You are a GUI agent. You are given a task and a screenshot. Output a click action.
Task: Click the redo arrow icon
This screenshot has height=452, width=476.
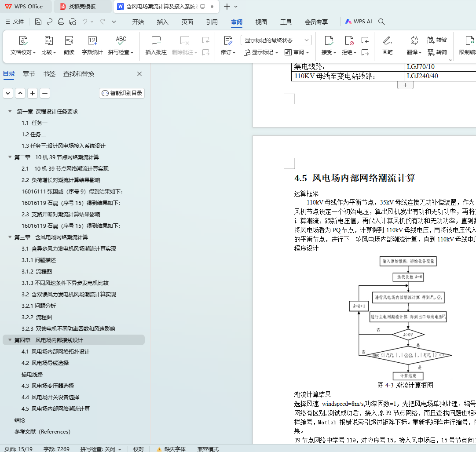click(x=103, y=22)
